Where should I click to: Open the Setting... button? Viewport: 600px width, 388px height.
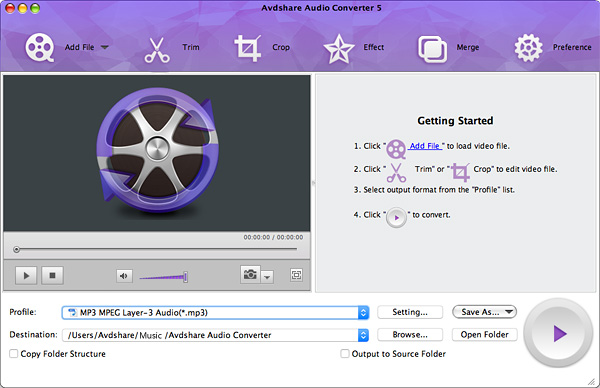coord(410,312)
